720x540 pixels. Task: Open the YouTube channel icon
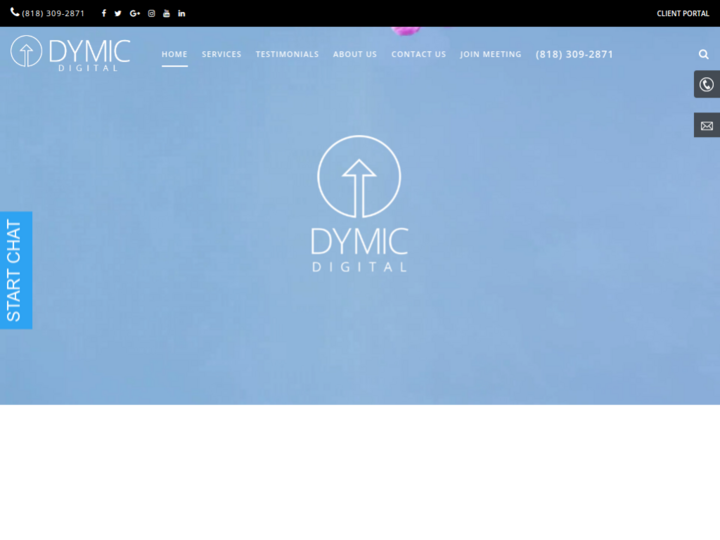point(167,14)
